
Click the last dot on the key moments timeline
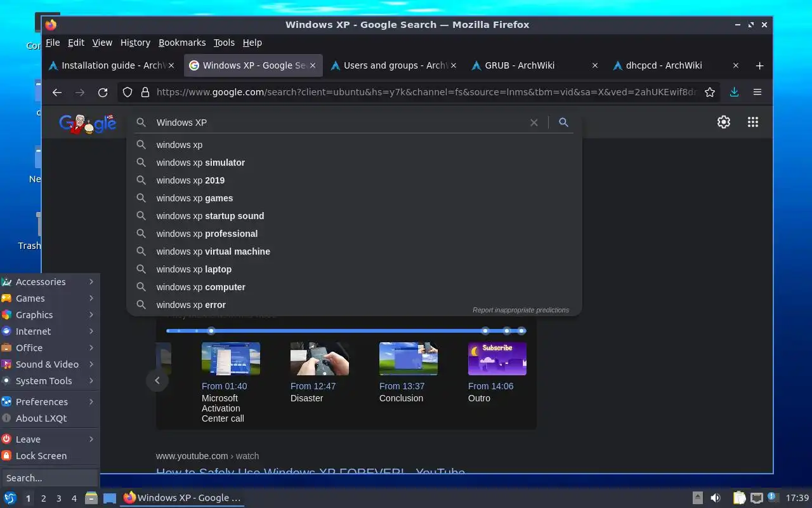pos(521,331)
